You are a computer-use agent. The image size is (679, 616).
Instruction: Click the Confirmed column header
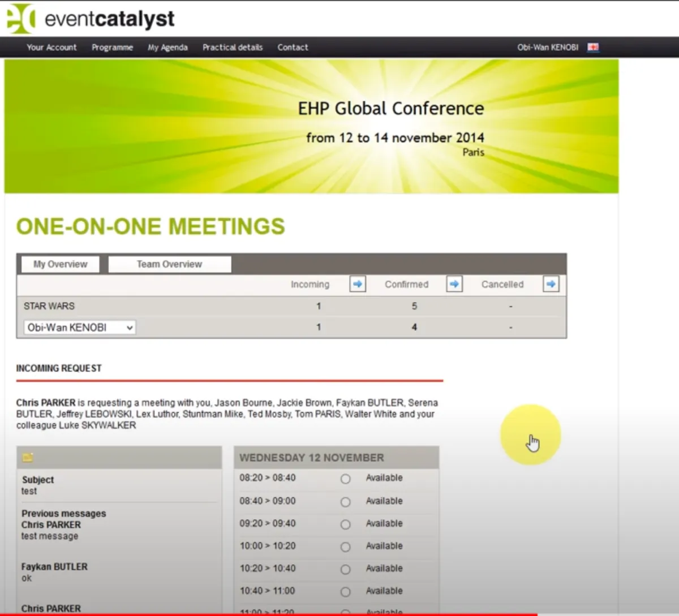[407, 285]
